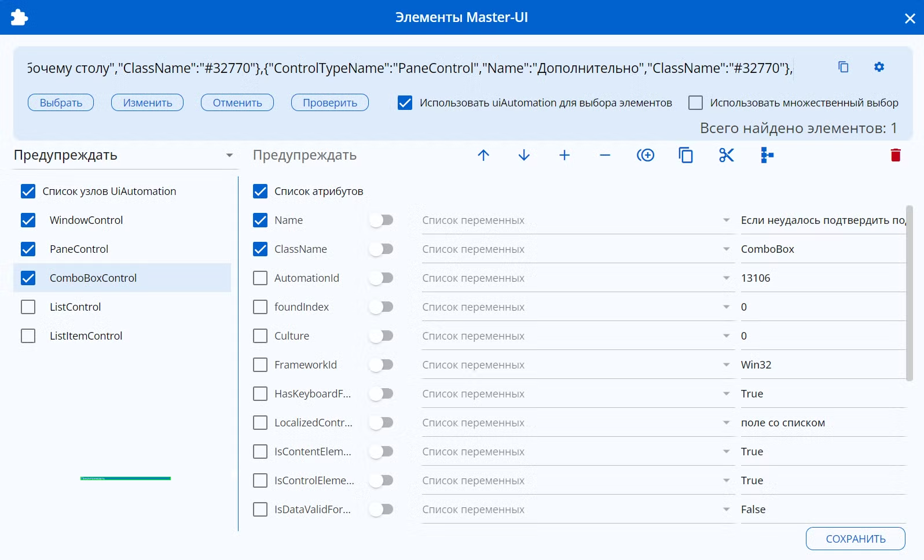Delete with the red trash icon

pyautogui.click(x=896, y=155)
